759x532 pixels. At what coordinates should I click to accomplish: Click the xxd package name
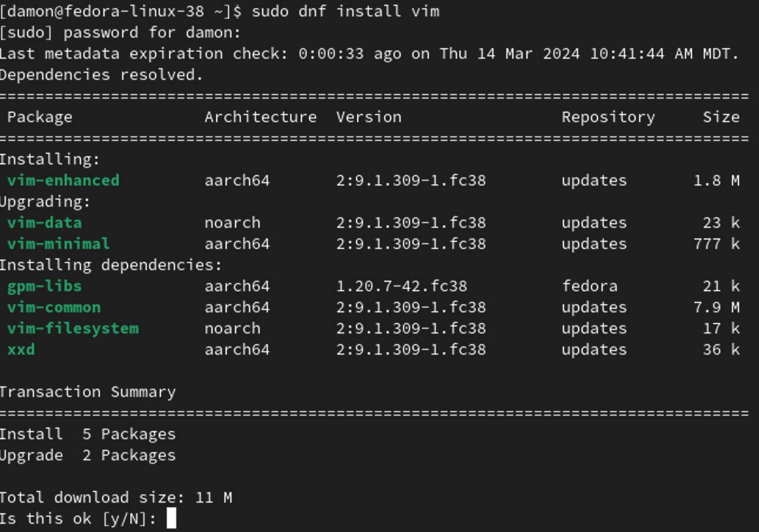21,349
